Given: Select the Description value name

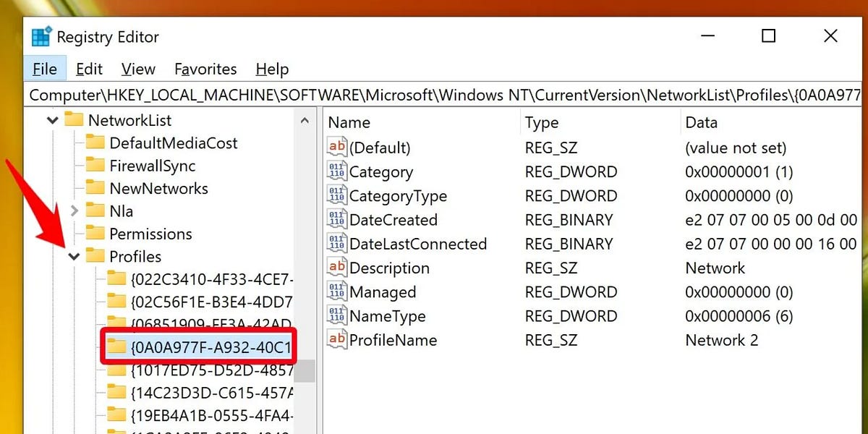Looking at the screenshot, I should 389,268.
